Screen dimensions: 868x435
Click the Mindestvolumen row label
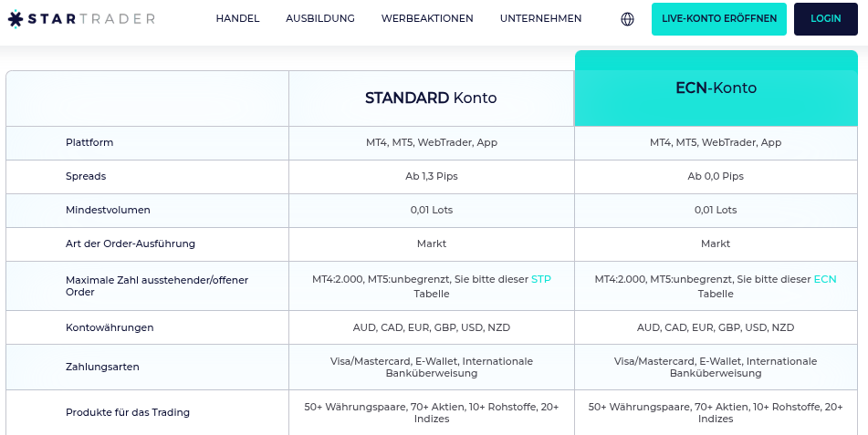pyautogui.click(x=108, y=210)
